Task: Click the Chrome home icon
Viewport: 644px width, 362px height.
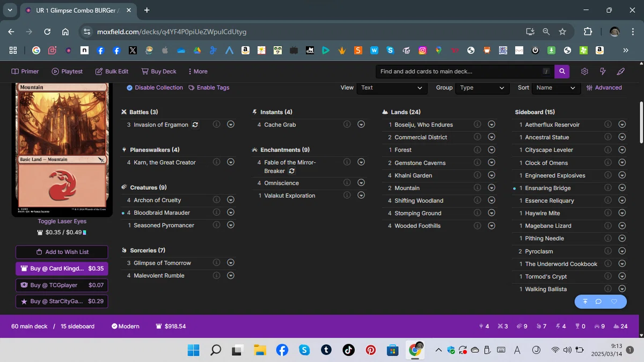Action: tap(65, 32)
